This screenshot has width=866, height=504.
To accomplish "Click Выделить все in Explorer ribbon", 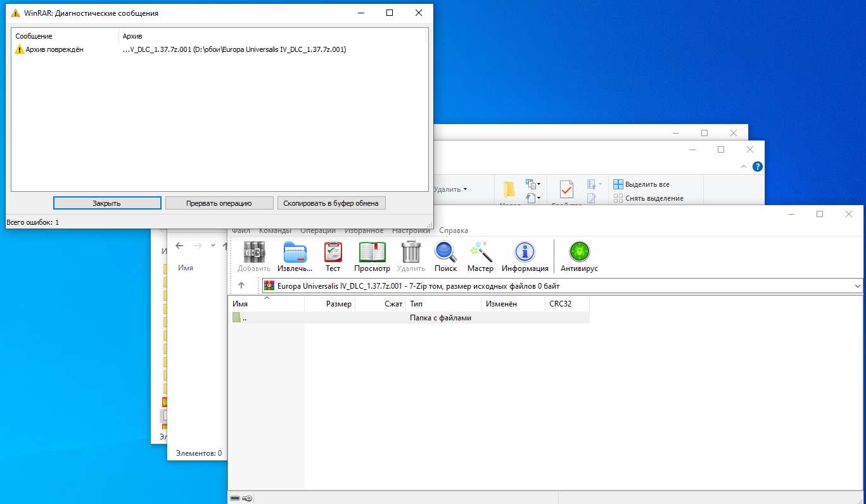I will pyautogui.click(x=641, y=184).
